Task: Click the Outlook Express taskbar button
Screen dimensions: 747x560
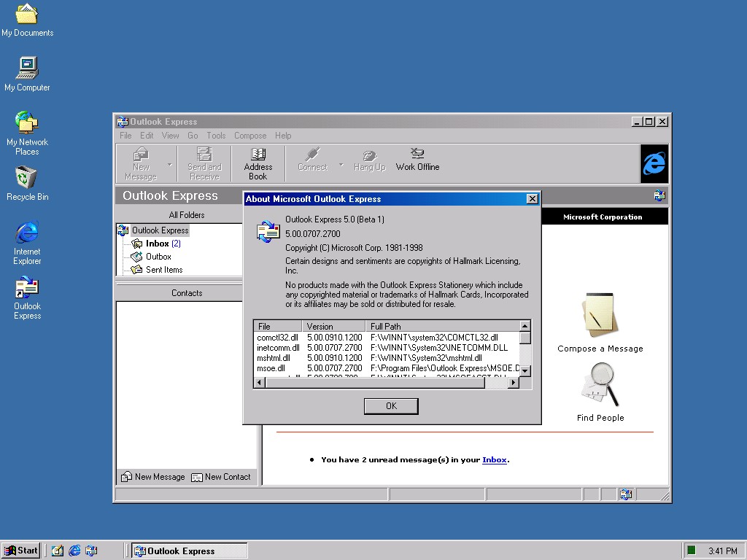Action: [x=189, y=551]
